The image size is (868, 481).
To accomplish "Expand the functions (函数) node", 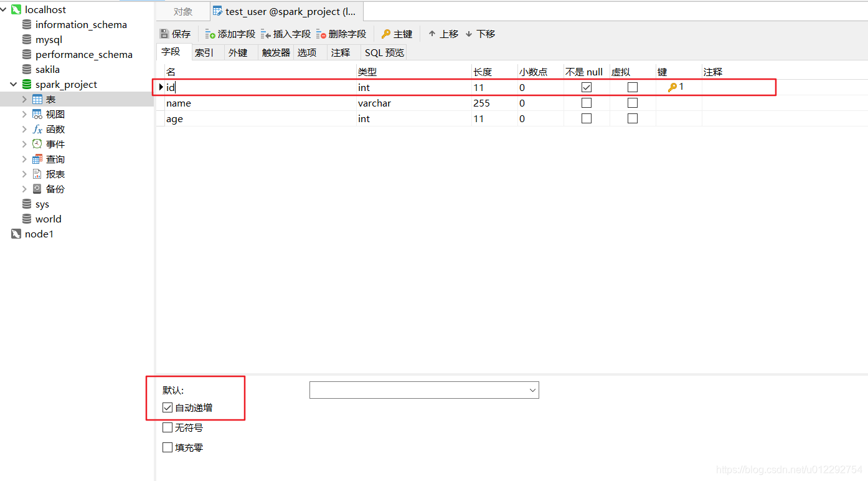I will click(x=24, y=129).
